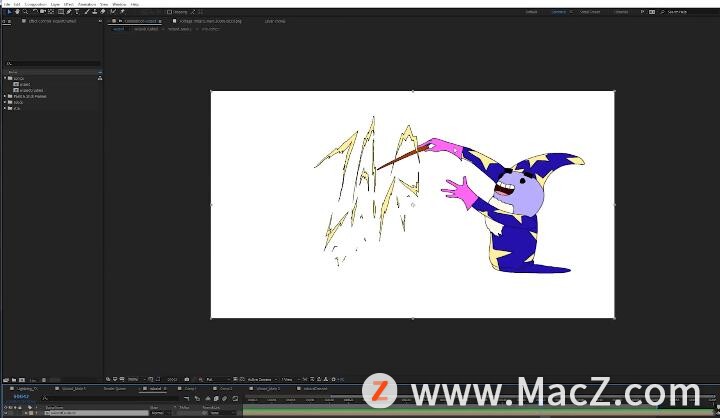Toggle Motion Blur switch in timeline

point(225,398)
